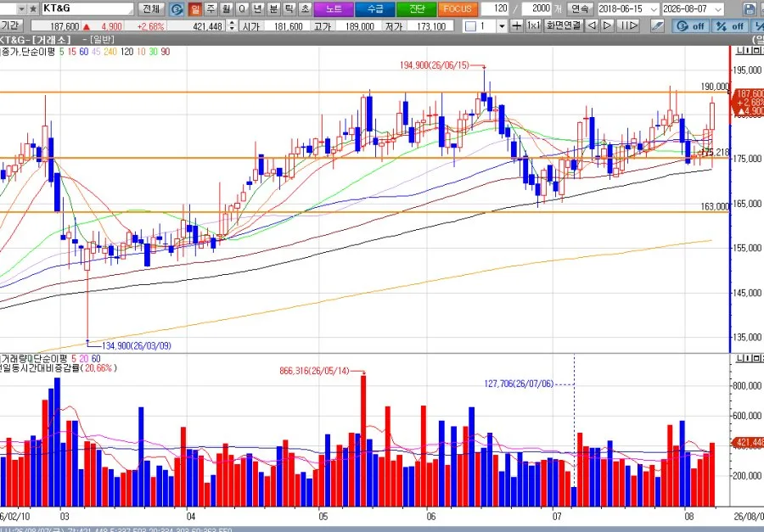Toggle the percent 'off' switch
This screenshot has height=532, width=764.
coord(730,25)
